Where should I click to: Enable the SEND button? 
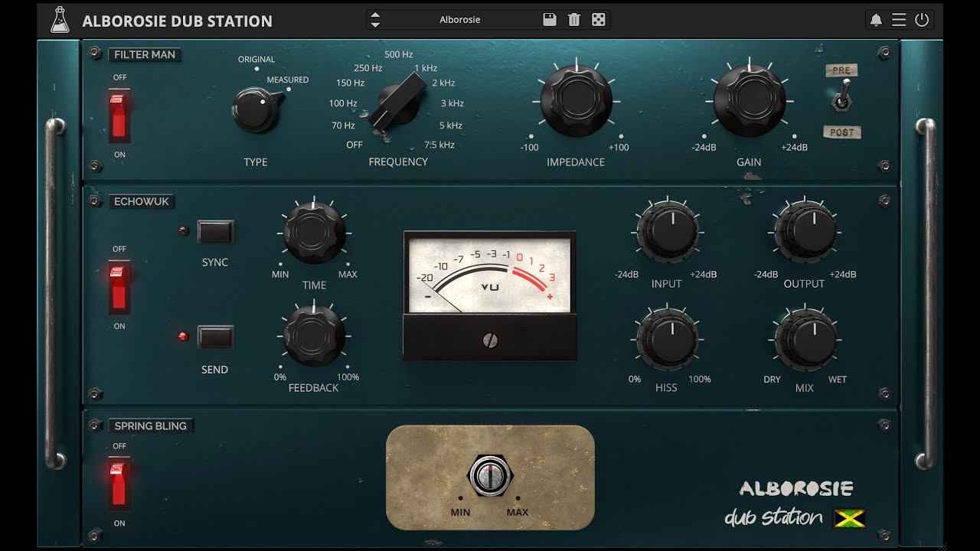[x=215, y=337]
